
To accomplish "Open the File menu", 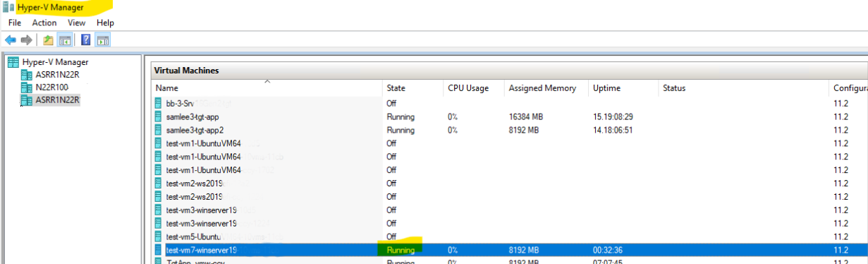I will 15,23.
